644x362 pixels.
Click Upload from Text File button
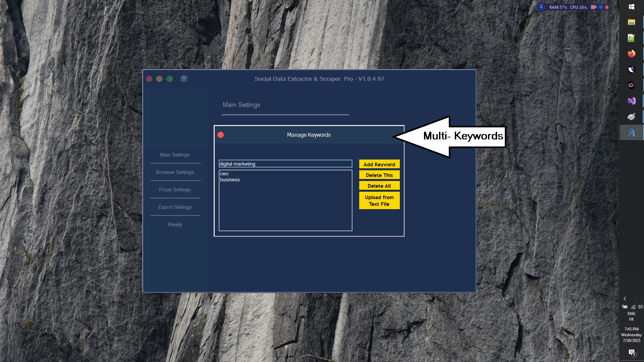coord(379,200)
